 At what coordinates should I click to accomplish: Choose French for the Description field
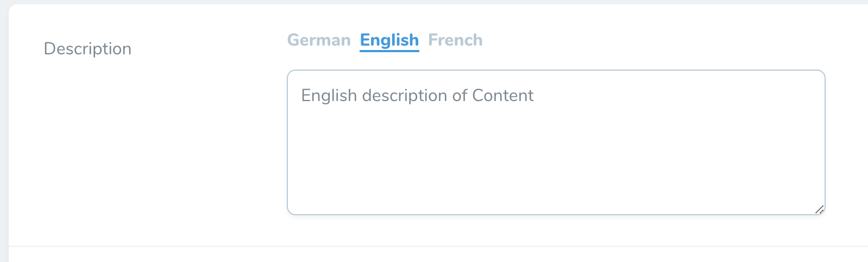click(455, 40)
